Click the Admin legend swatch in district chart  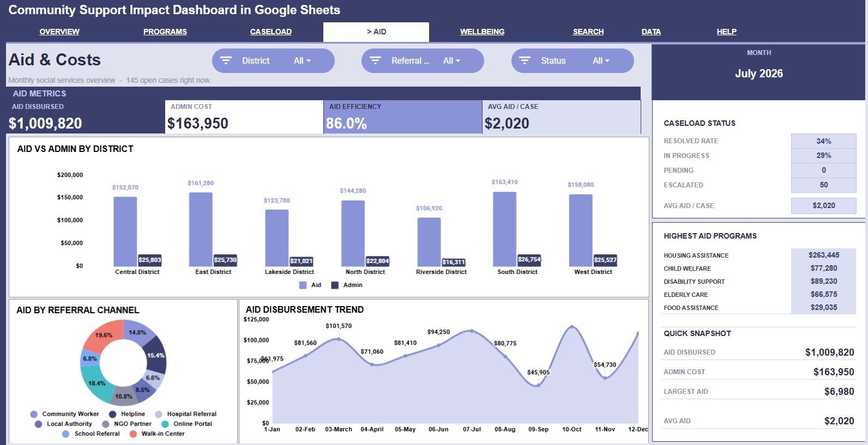coord(335,285)
